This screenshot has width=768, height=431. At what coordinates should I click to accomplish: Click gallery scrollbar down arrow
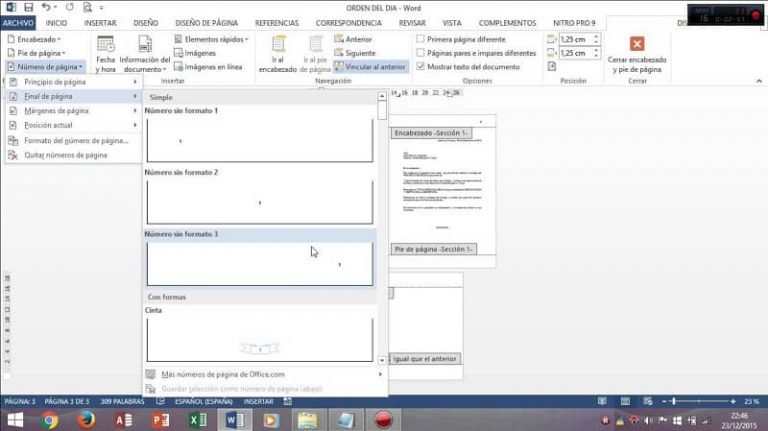pos(382,360)
